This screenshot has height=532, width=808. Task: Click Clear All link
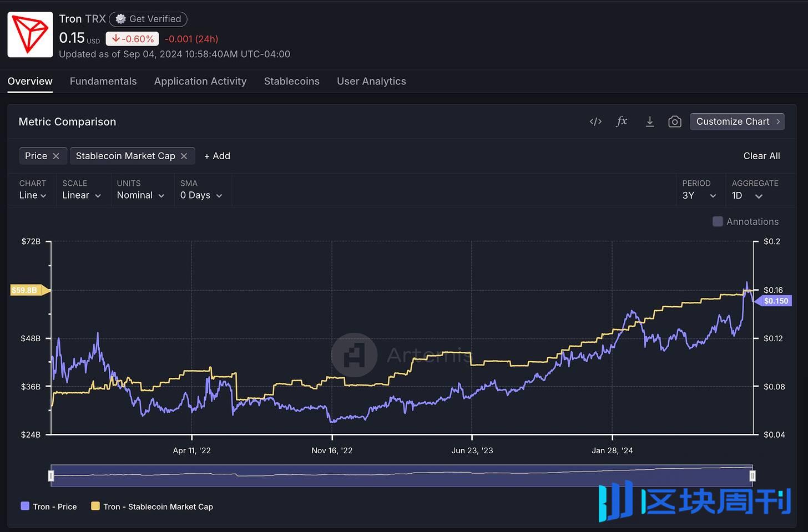(x=761, y=156)
